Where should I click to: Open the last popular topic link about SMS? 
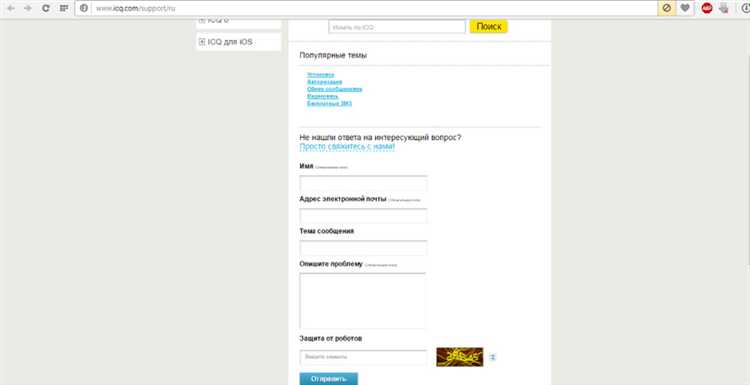pos(329,103)
